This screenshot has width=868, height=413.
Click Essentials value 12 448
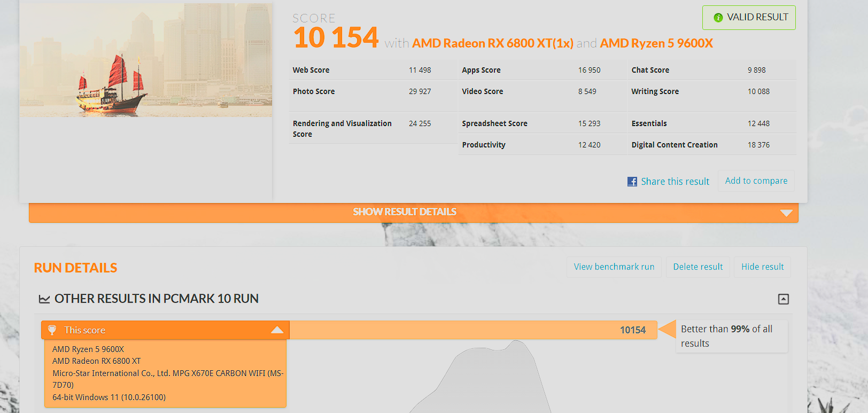[759, 123]
